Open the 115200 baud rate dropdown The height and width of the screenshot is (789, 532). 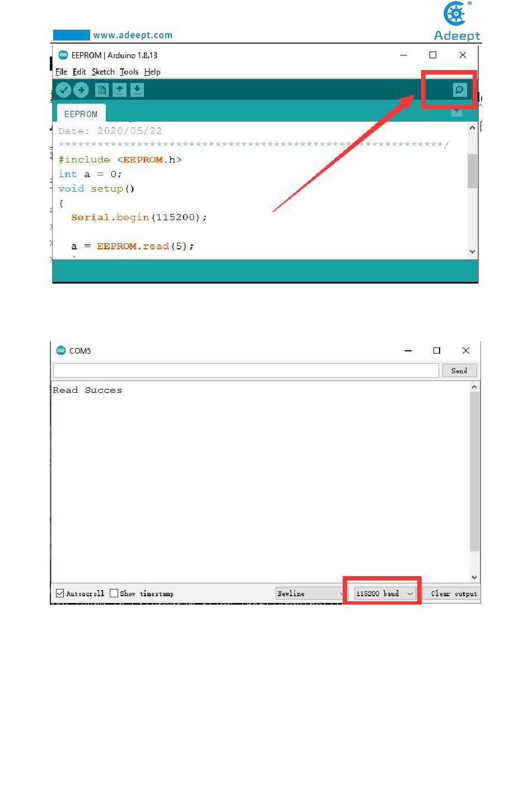tap(385, 593)
